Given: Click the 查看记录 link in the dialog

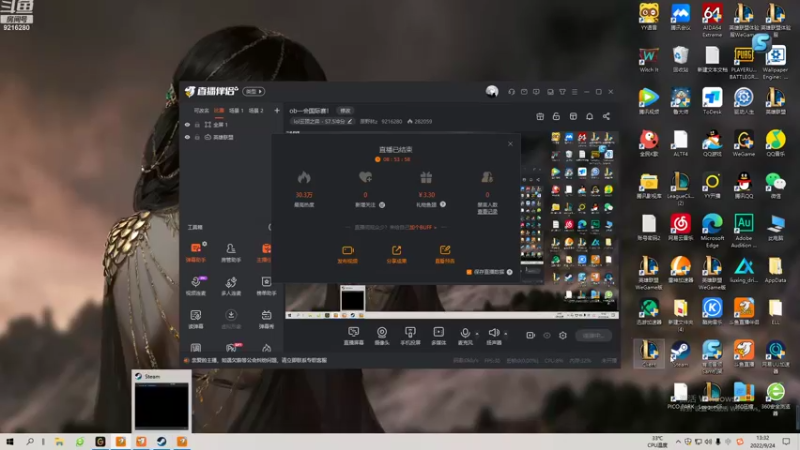Looking at the screenshot, I should pos(487,211).
